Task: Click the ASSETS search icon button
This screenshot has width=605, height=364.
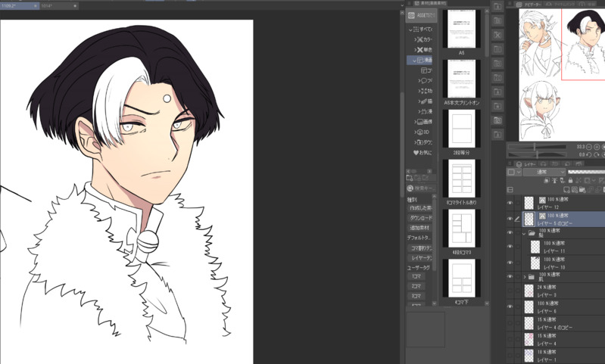Action: click(421, 15)
